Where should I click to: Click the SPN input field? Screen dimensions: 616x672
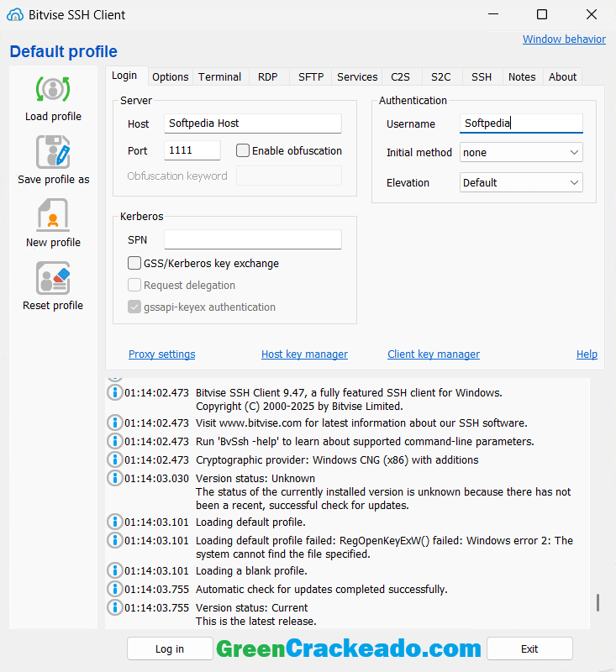(253, 239)
